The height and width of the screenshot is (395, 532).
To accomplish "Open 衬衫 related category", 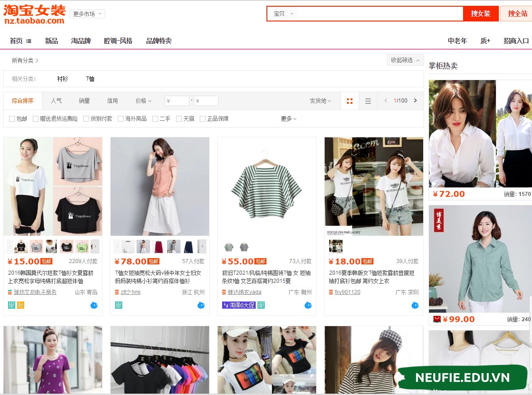I will tap(62, 79).
